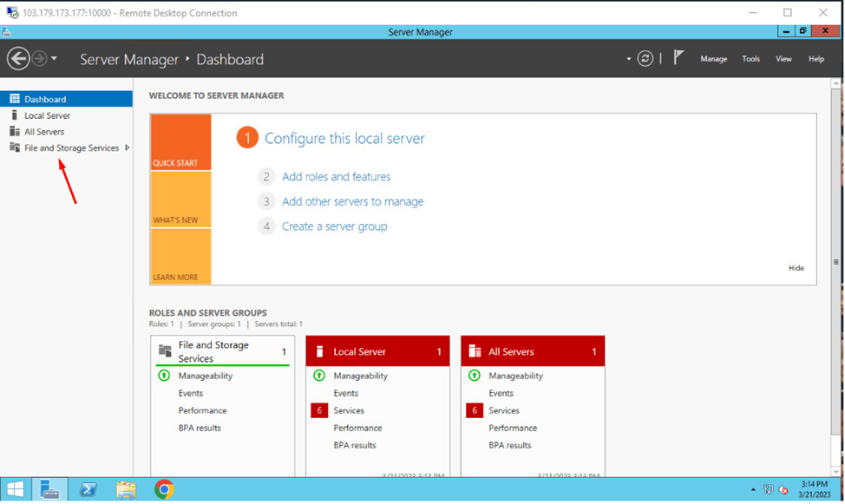Viewport: 845px width, 504px height.
Task: Open the Help menu
Action: (816, 59)
